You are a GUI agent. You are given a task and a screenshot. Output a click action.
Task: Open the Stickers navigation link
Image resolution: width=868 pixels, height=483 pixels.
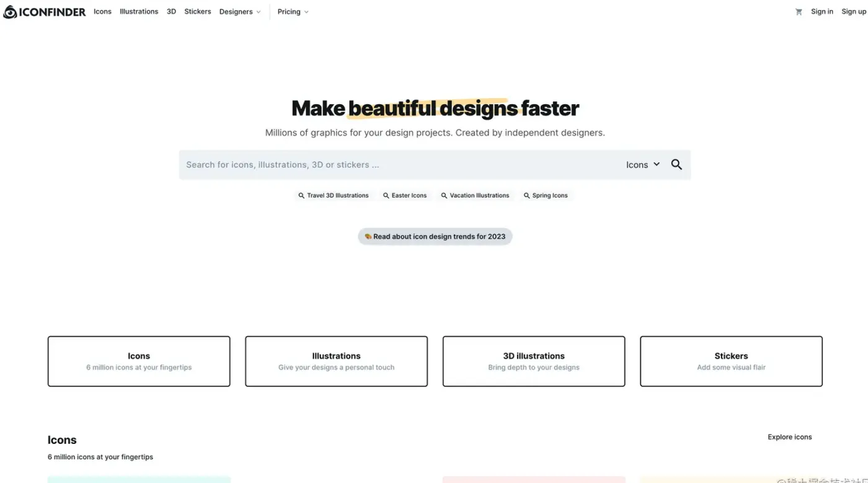198,12
